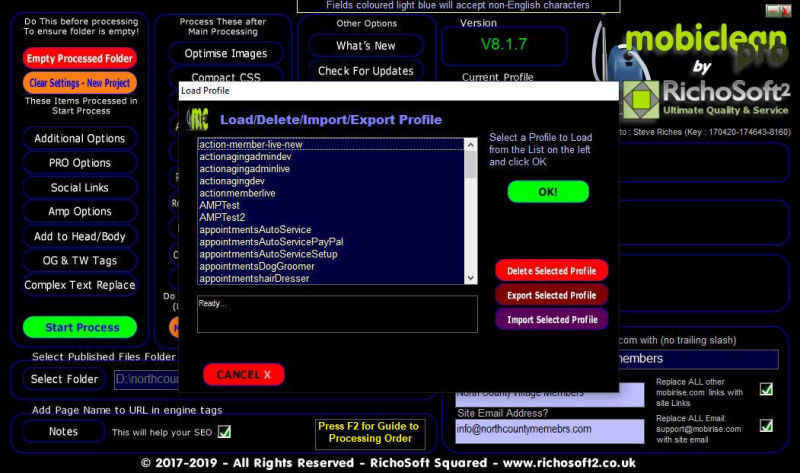Click Delete Selected Profile
Image resolution: width=800 pixels, height=473 pixels.
pos(552,271)
